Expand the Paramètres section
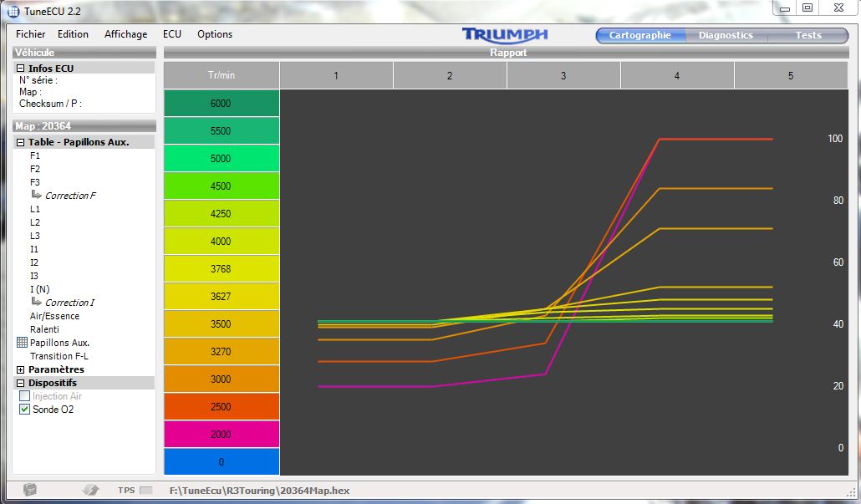Viewport: 861px width, 504px height. tap(20, 370)
